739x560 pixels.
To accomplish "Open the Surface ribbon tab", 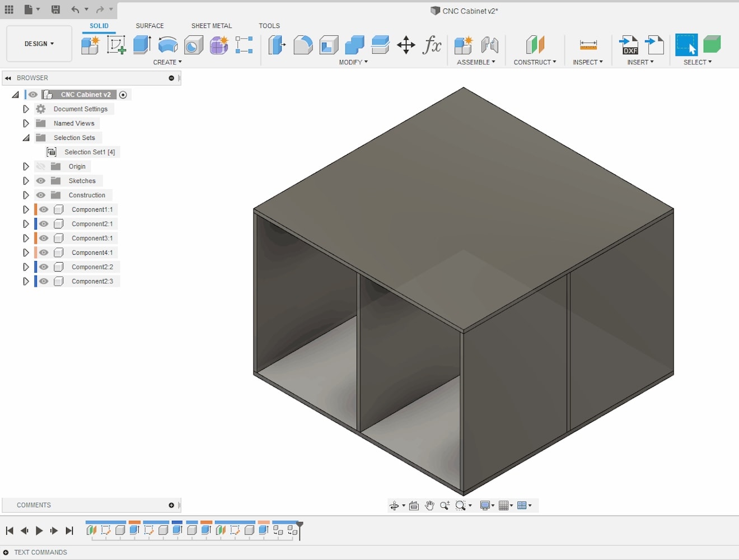I will (149, 26).
